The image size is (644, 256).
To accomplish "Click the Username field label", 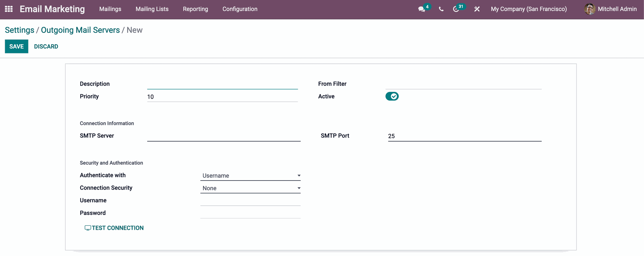I will [93, 200].
